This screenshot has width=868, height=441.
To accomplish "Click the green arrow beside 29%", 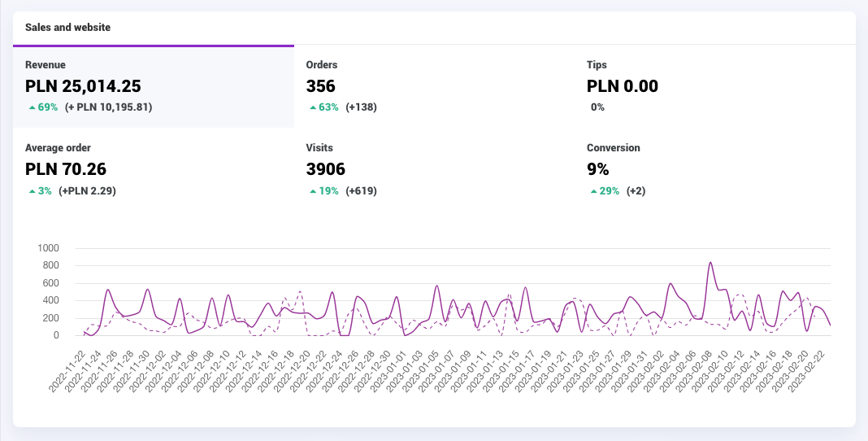I will point(594,191).
